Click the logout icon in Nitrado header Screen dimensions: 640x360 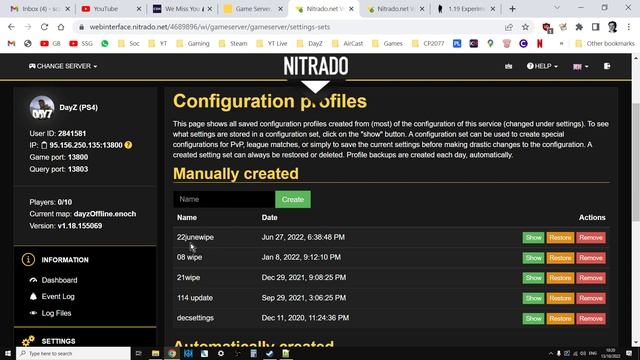[x=607, y=66]
